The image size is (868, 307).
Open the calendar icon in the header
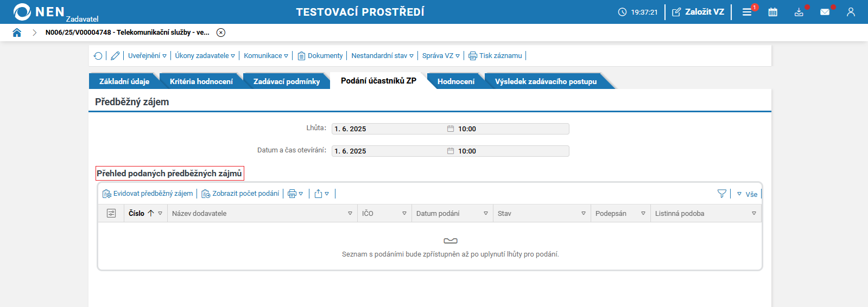(773, 12)
